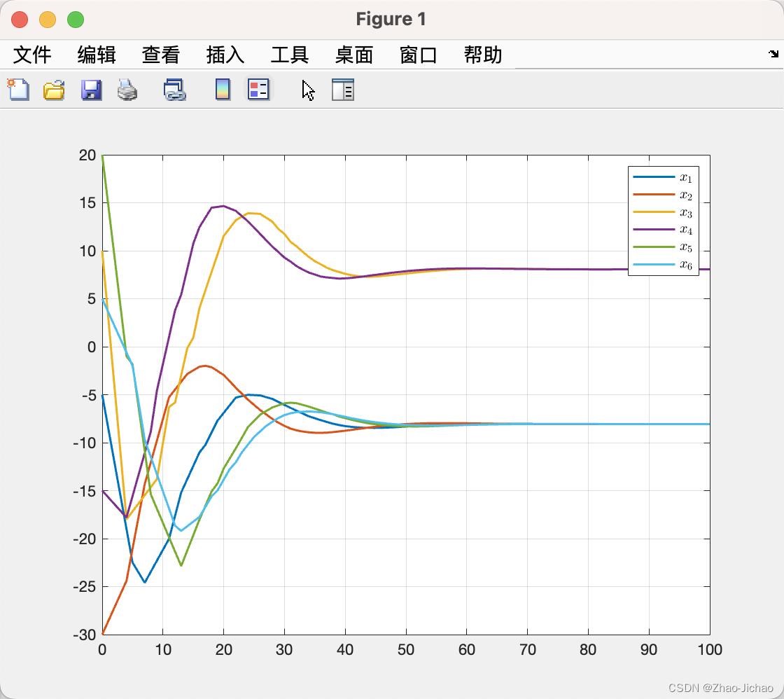
Task: Select the x6 entry in the legend
Action: tap(663, 264)
